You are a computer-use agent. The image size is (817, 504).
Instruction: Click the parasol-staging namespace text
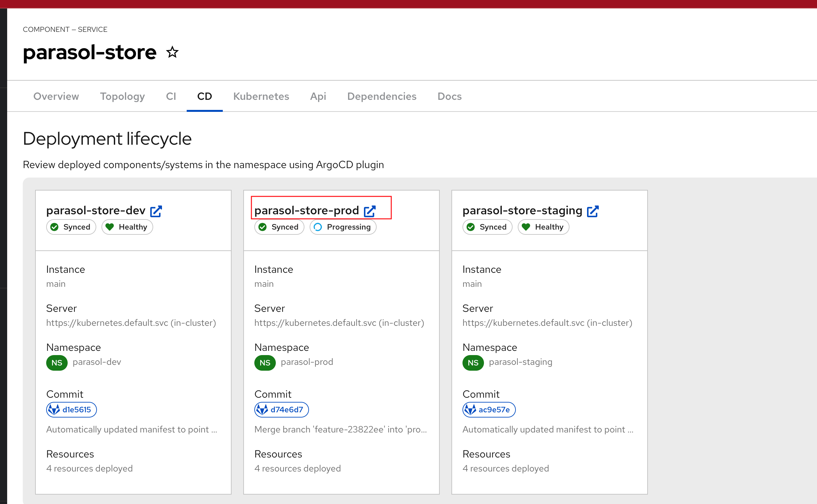coord(520,362)
